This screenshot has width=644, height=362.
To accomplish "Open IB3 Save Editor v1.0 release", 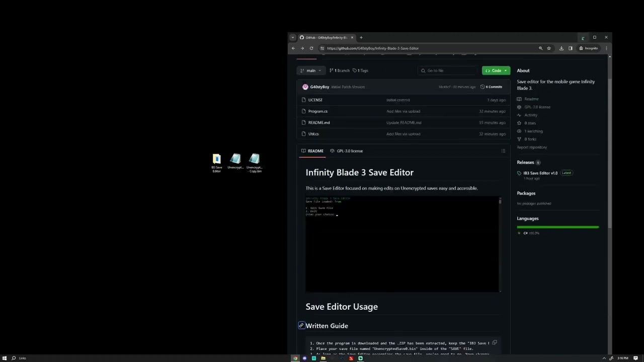I will tap(540, 173).
